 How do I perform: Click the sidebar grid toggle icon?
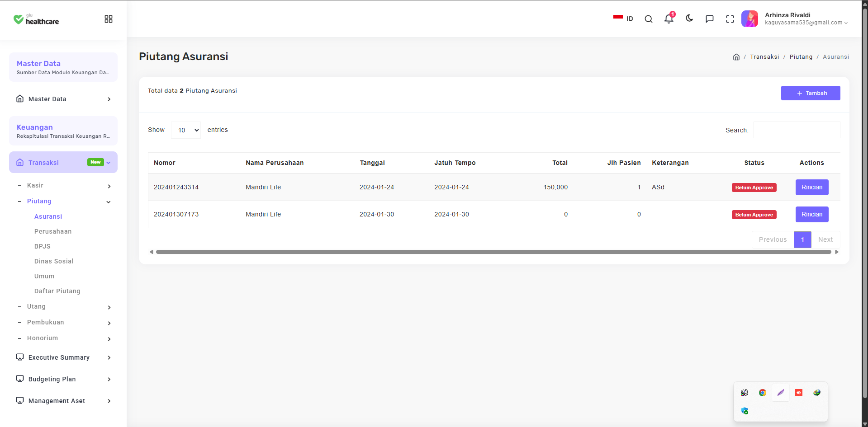(x=109, y=19)
